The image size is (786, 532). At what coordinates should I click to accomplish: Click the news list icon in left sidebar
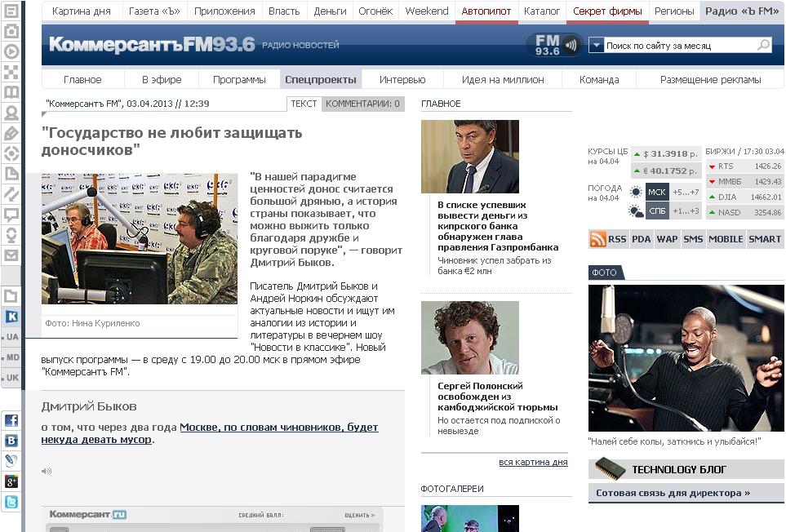[11, 11]
